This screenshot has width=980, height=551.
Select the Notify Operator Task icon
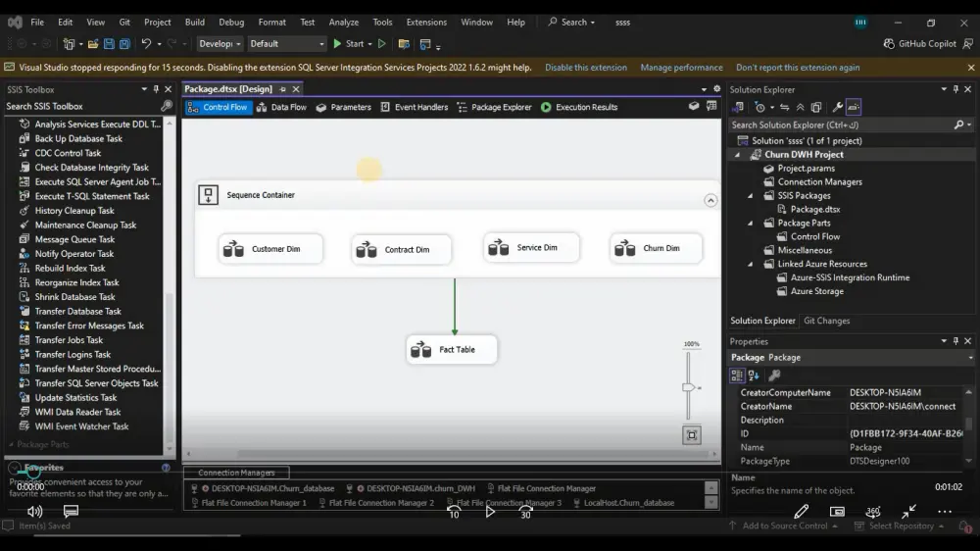click(24, 254)
